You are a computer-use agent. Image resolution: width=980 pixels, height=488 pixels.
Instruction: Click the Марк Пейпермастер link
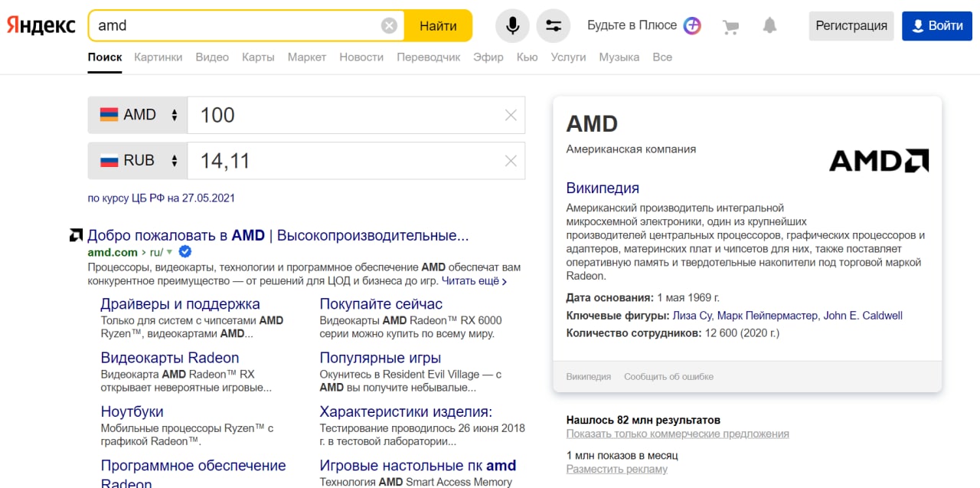point(768,316)
